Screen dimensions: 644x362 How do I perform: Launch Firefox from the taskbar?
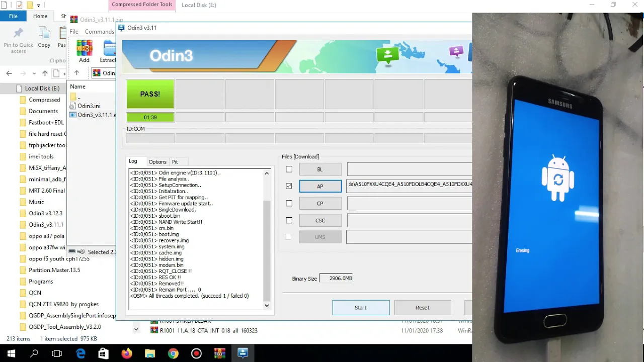tap(127, 353)
